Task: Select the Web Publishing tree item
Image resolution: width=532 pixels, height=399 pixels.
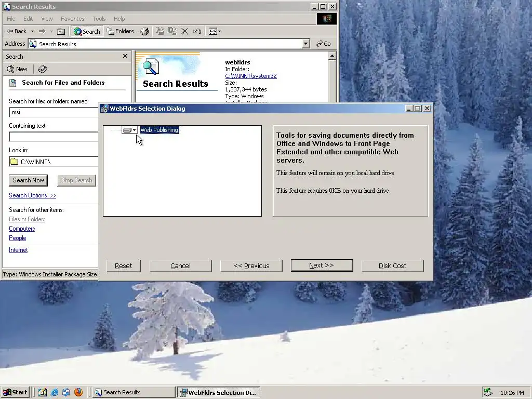Action: point(159,130)
